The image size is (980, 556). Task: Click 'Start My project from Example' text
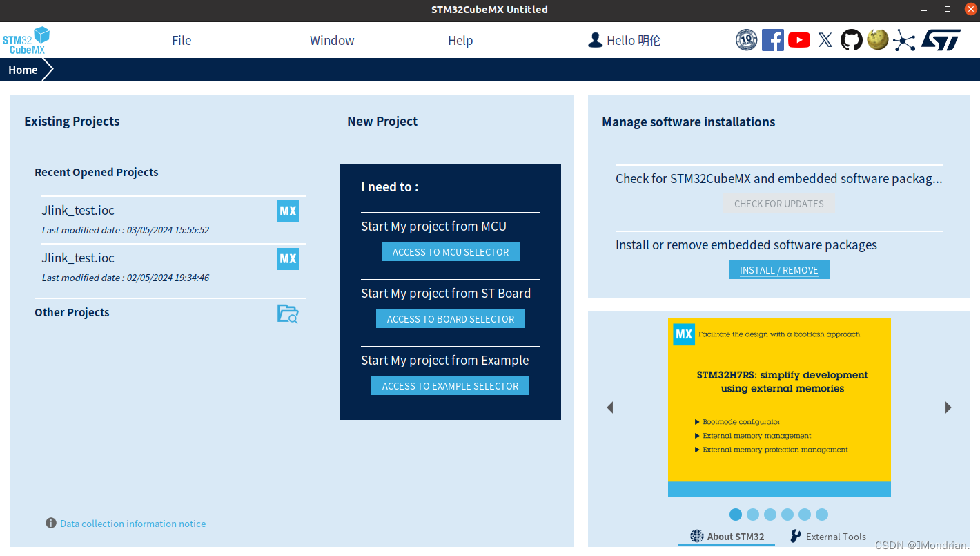[x=444, y=360]
